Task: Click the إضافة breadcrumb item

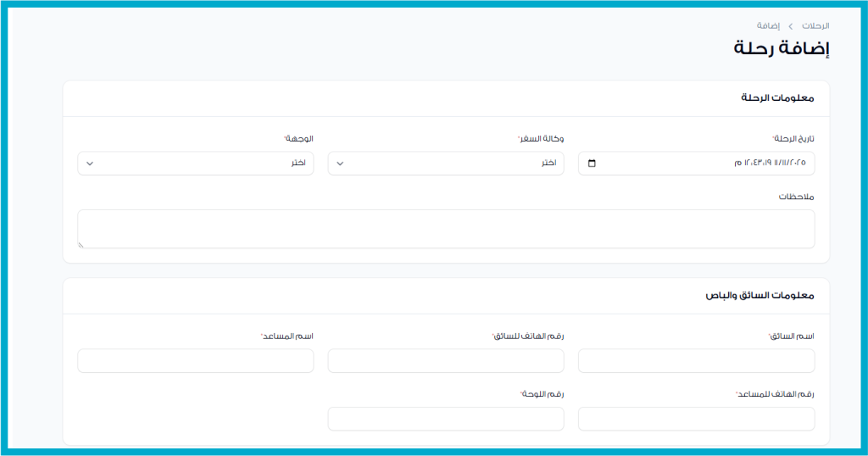Action: pyautogui.click(x=769, y=26)
